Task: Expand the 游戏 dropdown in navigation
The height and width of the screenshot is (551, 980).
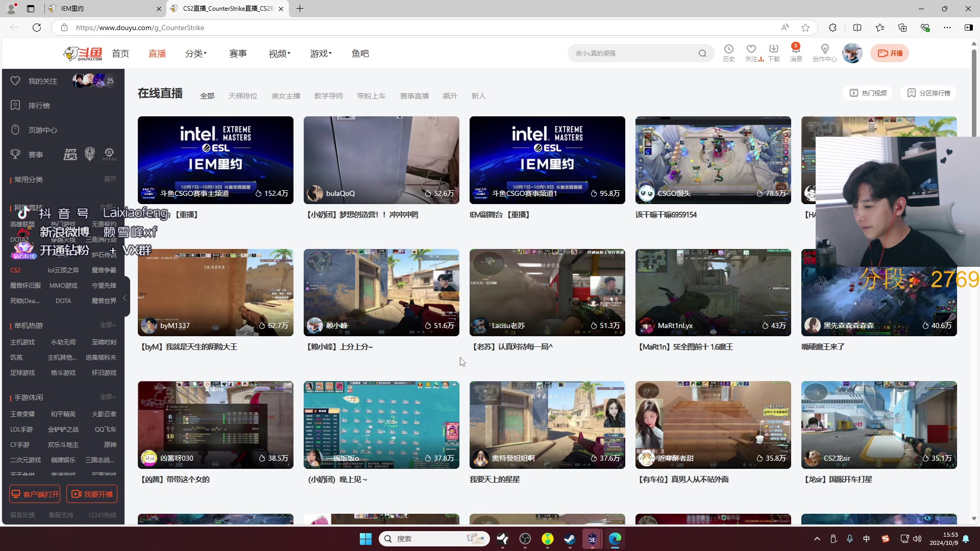Action: point(321,54)
